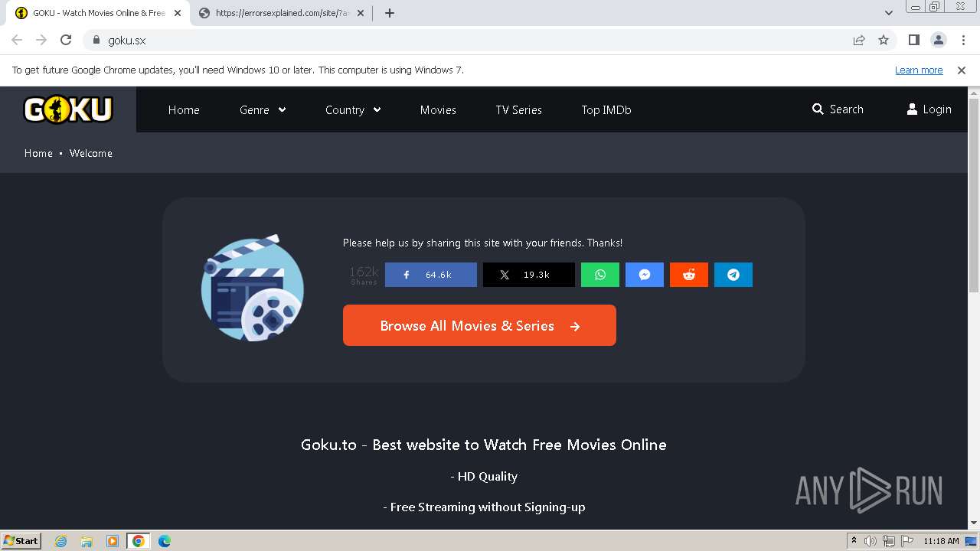
Task: Go to Home in navigation bar
Action: [x=184, y=110]
